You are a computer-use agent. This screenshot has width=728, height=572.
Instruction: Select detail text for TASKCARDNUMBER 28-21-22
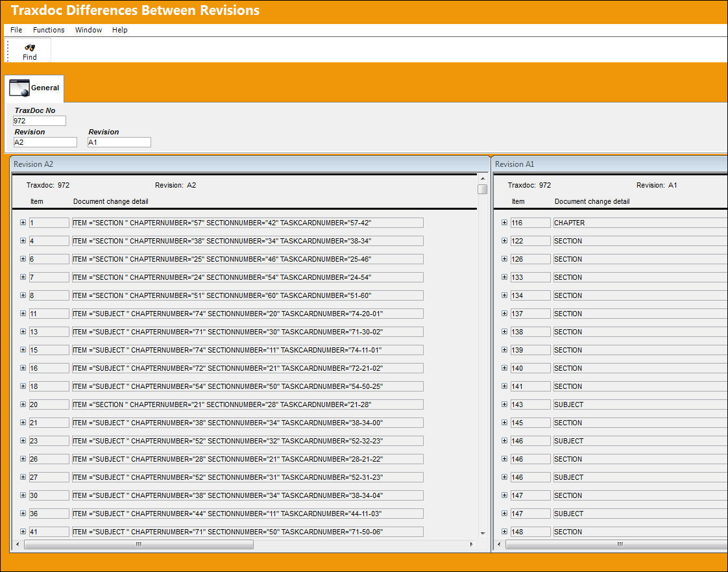coord(247,459)
